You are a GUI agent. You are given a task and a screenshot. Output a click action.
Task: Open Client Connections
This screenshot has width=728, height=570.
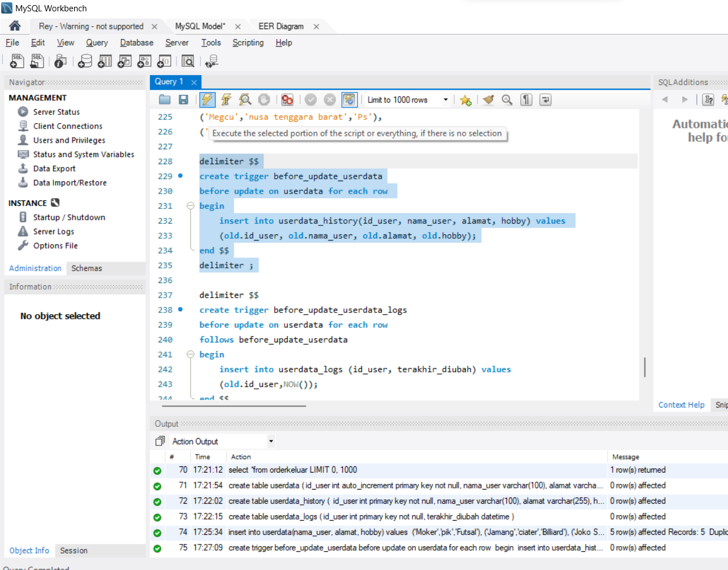pos(68,126)
